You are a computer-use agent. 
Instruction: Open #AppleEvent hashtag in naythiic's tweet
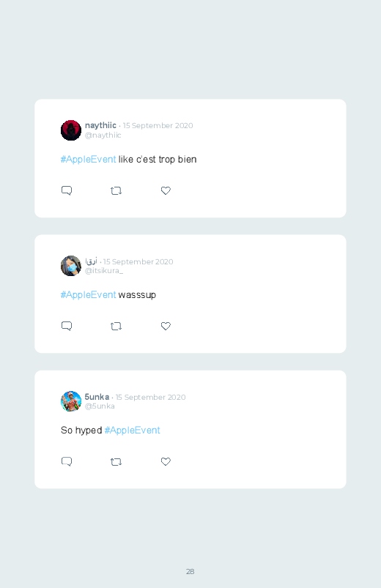[x=88, y=160]
